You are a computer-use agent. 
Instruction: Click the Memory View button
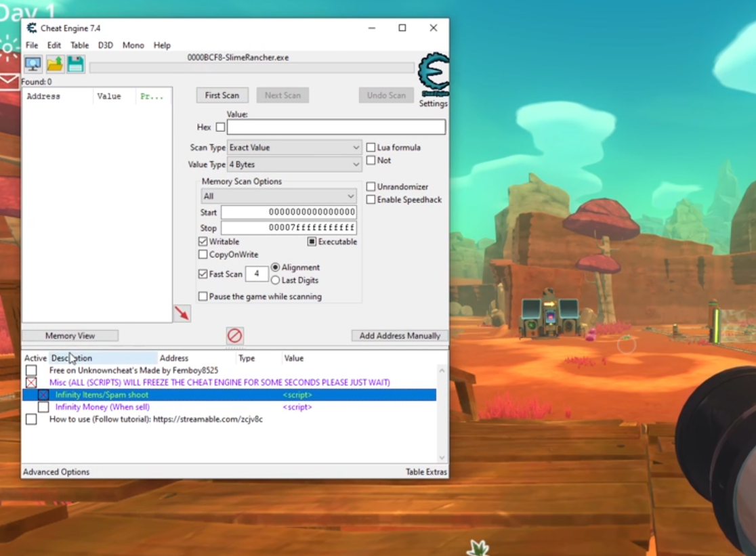tap(70, 336)
